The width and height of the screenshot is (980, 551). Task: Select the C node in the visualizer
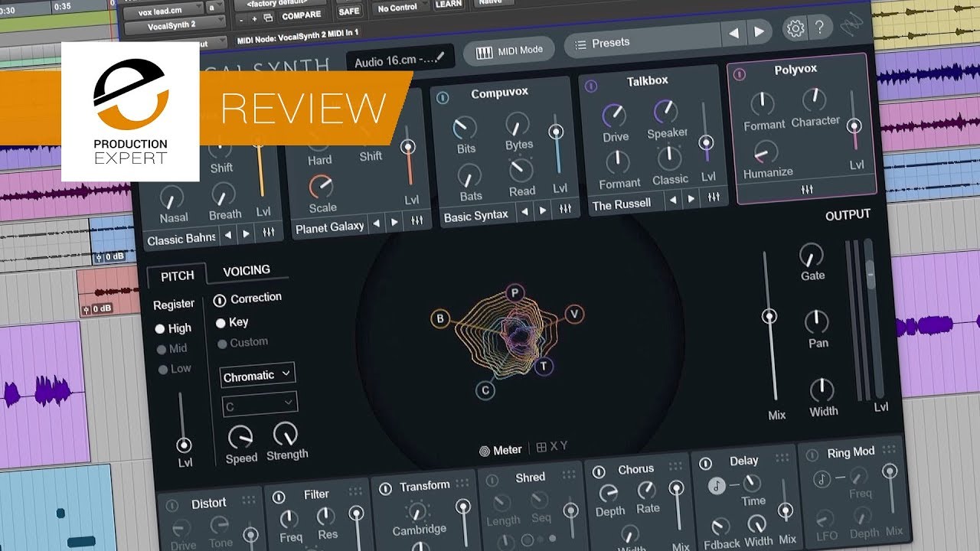point(485,390)
